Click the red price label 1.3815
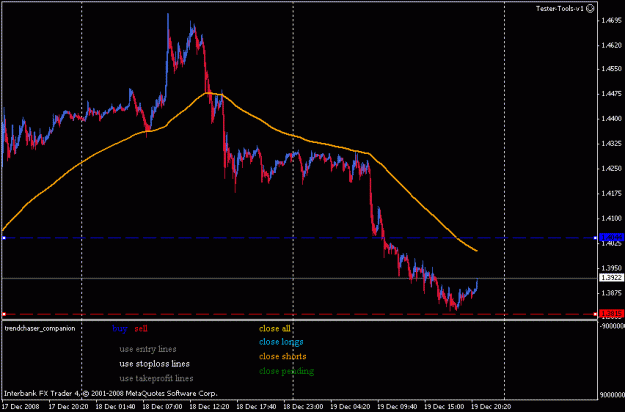Image resolution: width=625 pixels, height=412 pixels. (x=611, y=314)
